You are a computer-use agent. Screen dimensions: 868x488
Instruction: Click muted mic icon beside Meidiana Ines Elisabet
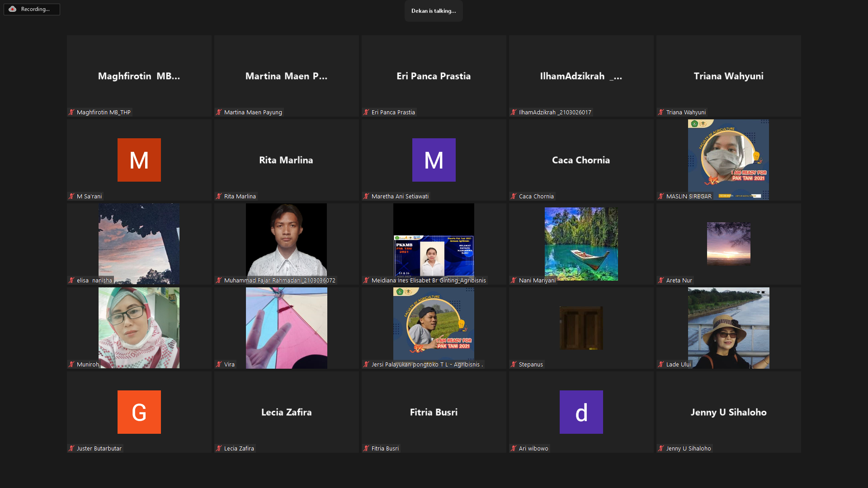(366, 280)
